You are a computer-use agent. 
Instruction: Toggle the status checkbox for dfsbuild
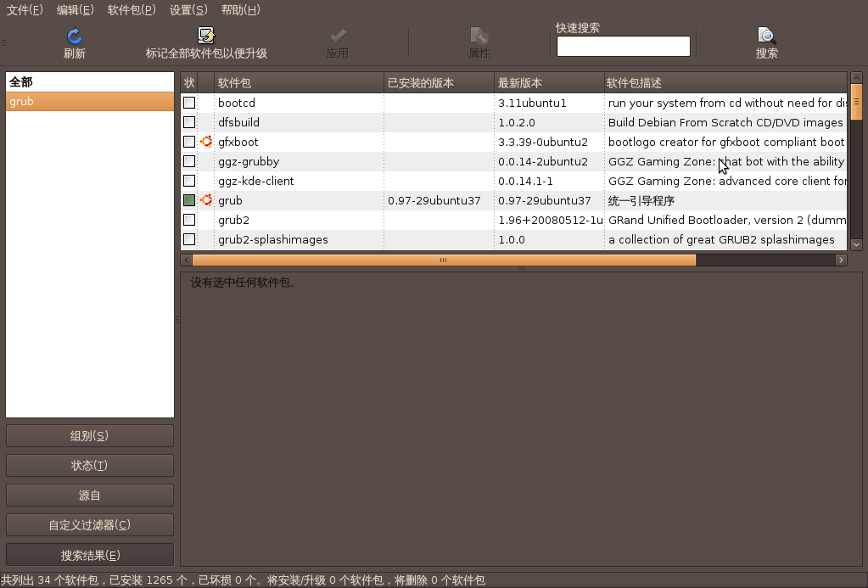(189, 122)
